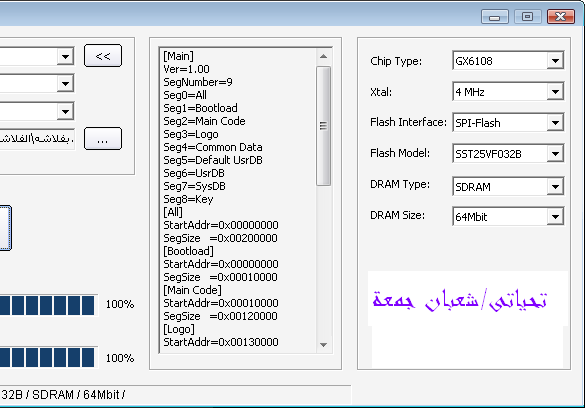Image resolution: width=585 pixels, height=408 pixels.
Task: Open the second left-side combo box arrow
Action: click(66, 84)
